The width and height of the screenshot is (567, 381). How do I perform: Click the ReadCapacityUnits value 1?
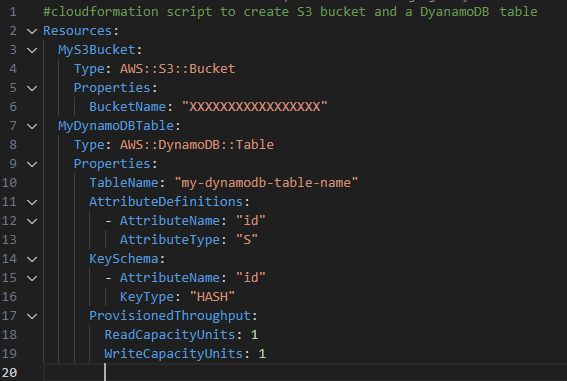point(255,335)
